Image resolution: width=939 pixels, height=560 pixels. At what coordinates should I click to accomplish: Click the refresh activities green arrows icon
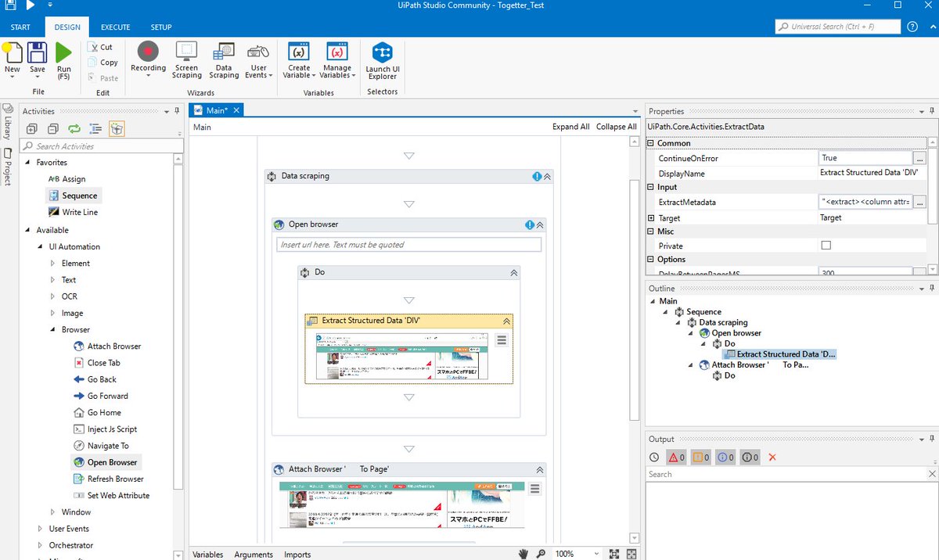74,129
